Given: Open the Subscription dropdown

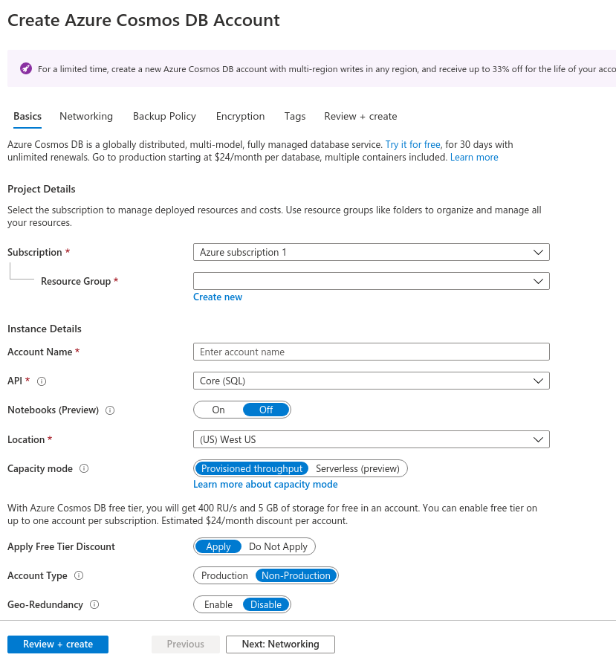Looking at the screenshot, I should pos(371,252).
